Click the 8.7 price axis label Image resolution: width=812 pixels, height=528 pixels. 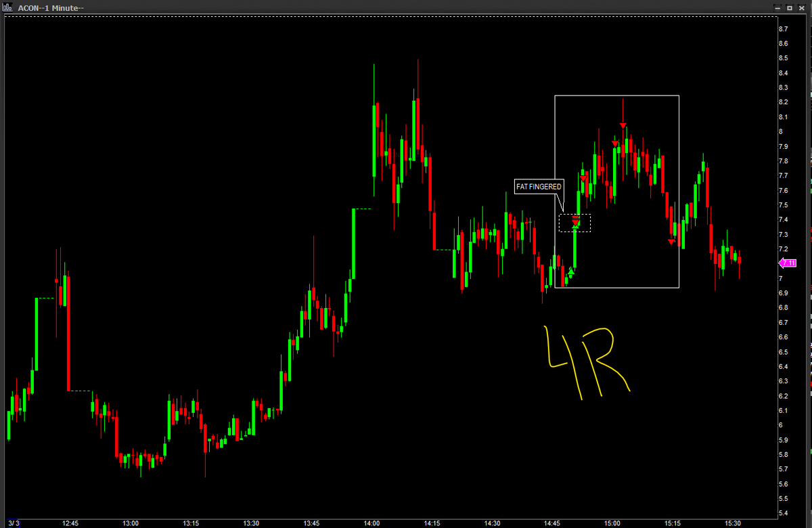783,29
